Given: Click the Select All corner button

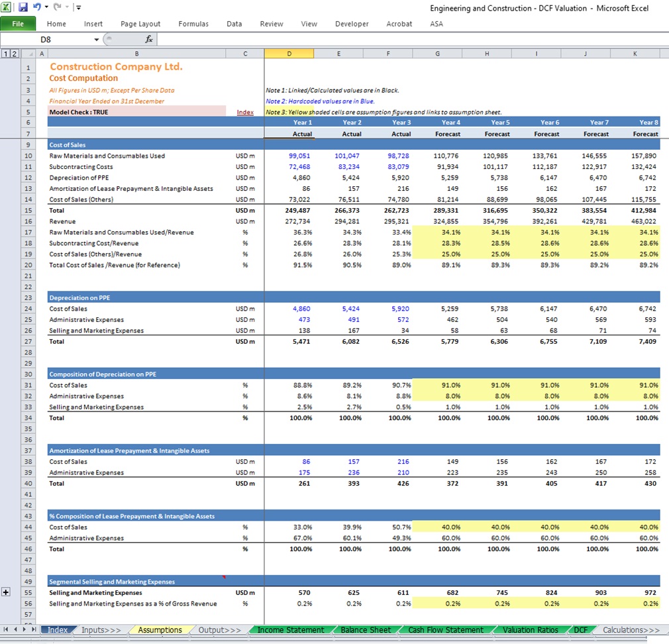Looking at the screenshot, I should (28, 54).
